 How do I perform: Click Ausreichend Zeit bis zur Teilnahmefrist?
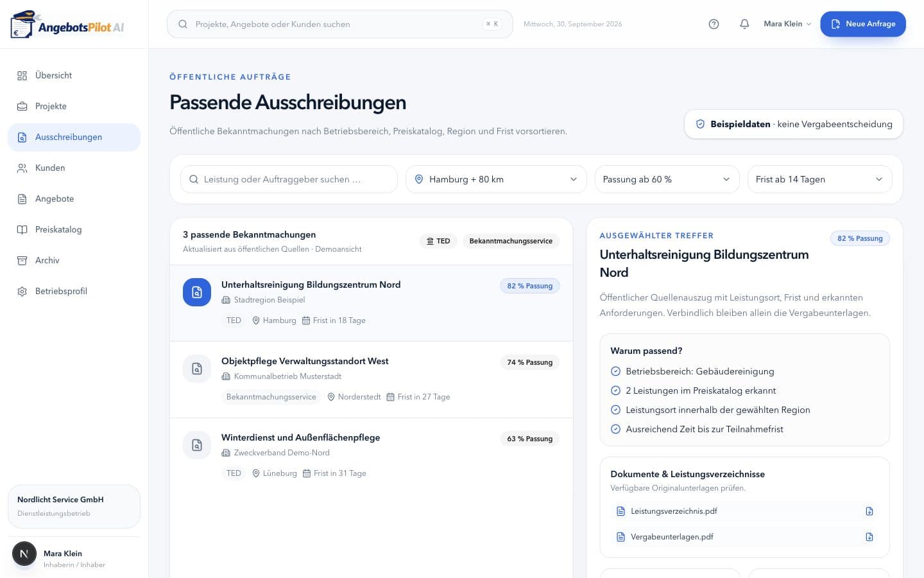(x=705, y=429)
